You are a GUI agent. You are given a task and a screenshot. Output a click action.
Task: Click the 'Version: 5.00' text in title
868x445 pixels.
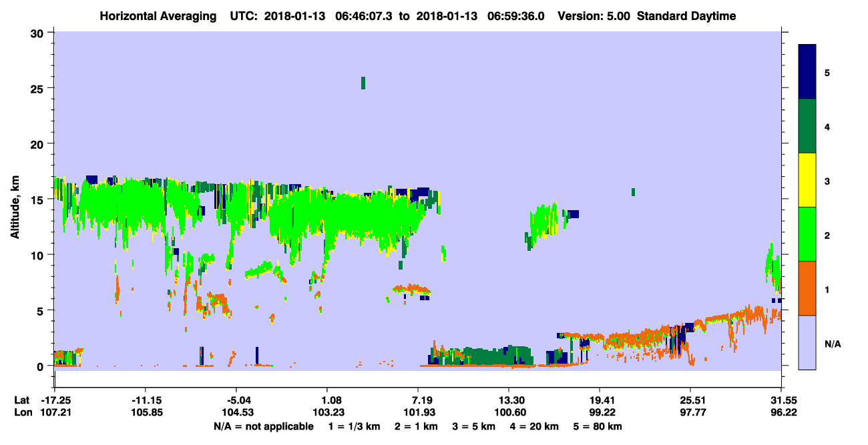596,16
